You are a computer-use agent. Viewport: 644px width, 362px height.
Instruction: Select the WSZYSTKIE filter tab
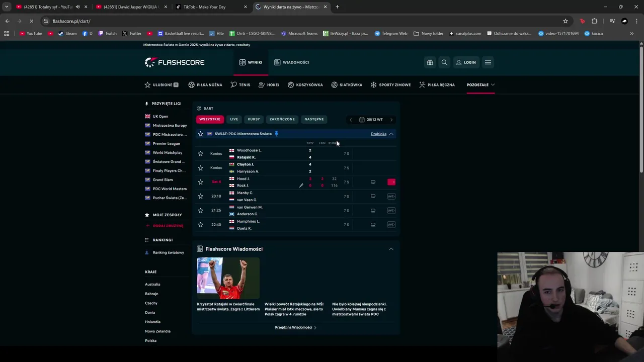[x=210, y=119]
